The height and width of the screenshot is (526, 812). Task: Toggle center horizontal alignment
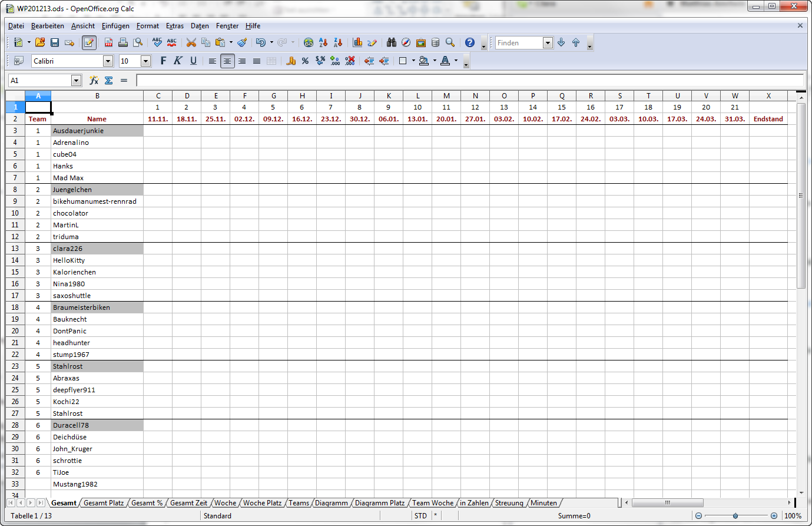click(x=227, y=61)
